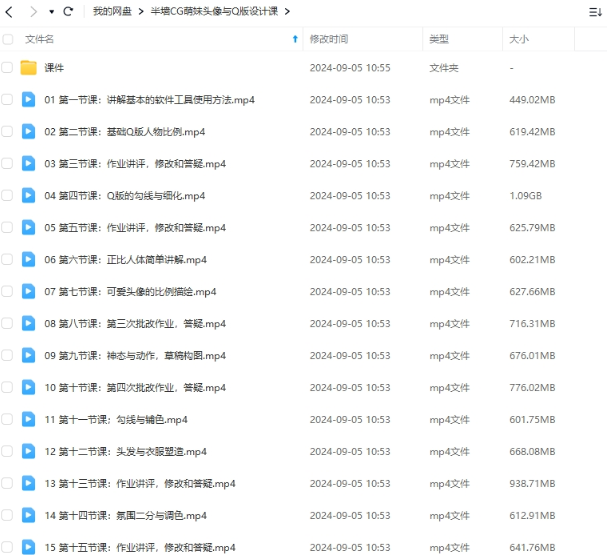Click the 文件夹 type cell
The height and width of the screenshot is (555, 608).
[x=444, y=68]
